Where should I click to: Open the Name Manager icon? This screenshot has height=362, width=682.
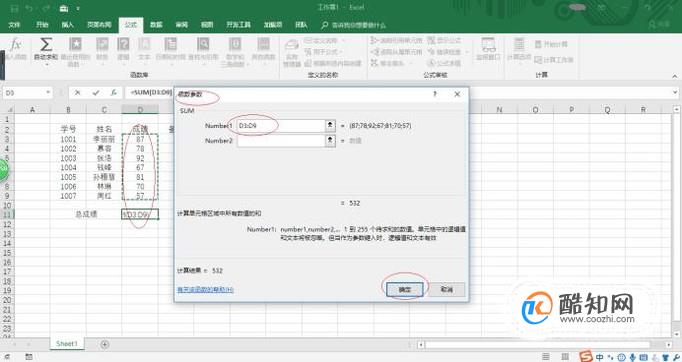(x=291, y=46)
